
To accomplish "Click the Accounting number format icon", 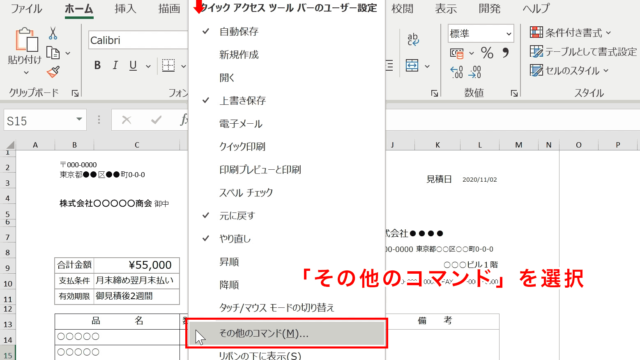I will 457,53.
